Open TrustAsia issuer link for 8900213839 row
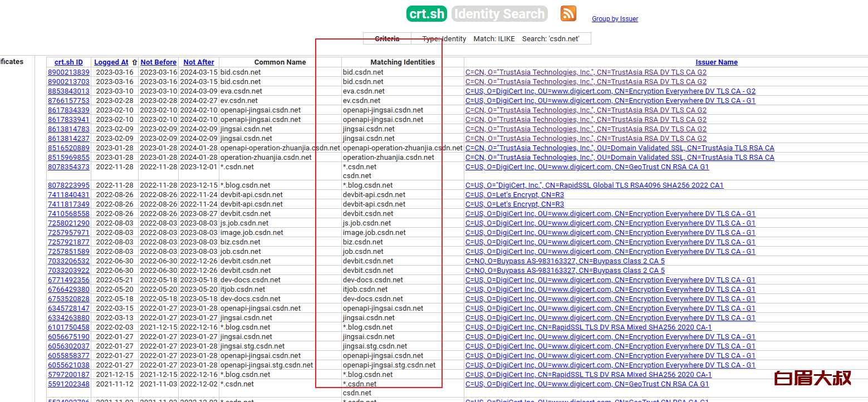The image size is (868, 402). coord(586,72)
